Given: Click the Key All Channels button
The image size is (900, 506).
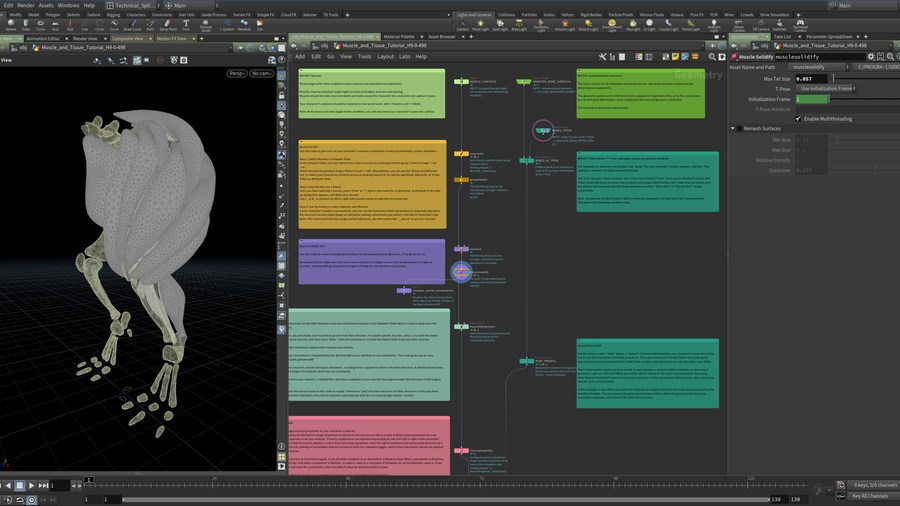Looking at the screenshot, I should [x=869, y=496].
